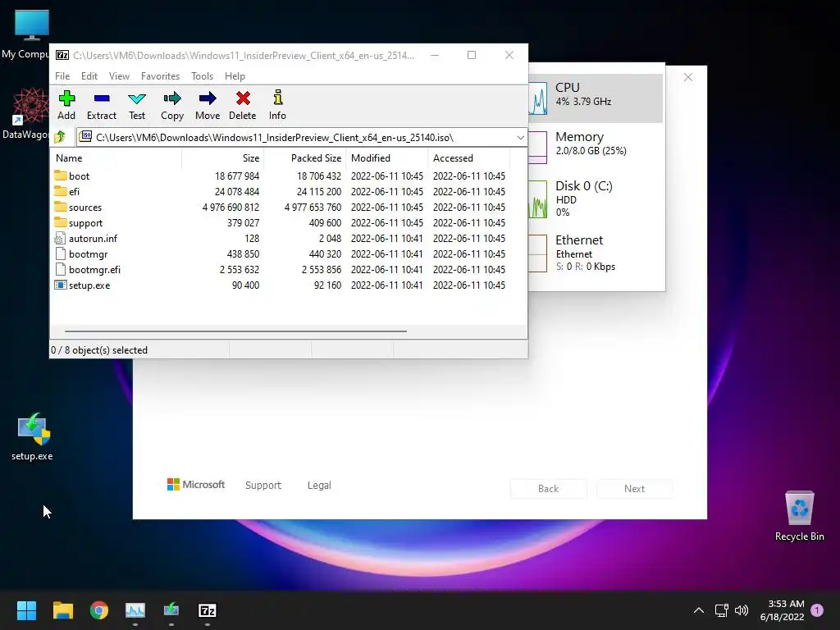Select the Ethernet performance tile
The height and width of the screenshot is (630, 840).
[x=596, y=253]
